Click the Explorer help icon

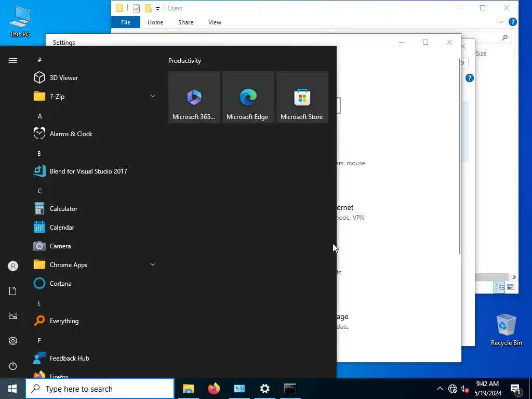coord(513,22)
